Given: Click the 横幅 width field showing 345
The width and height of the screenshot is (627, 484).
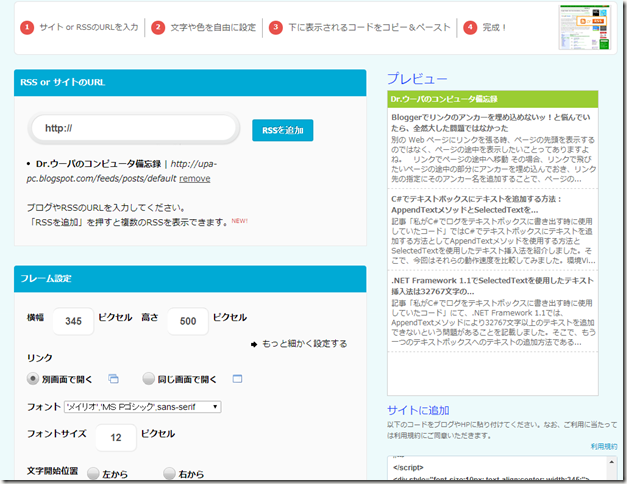Looking at the screenshot, I should 73,321.
